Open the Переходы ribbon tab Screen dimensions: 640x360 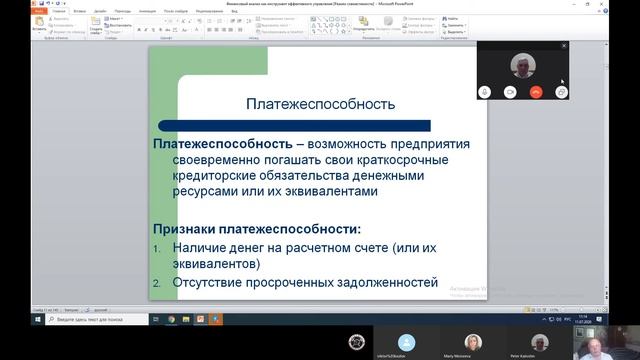pyautogui.click(x=123, y=11)
